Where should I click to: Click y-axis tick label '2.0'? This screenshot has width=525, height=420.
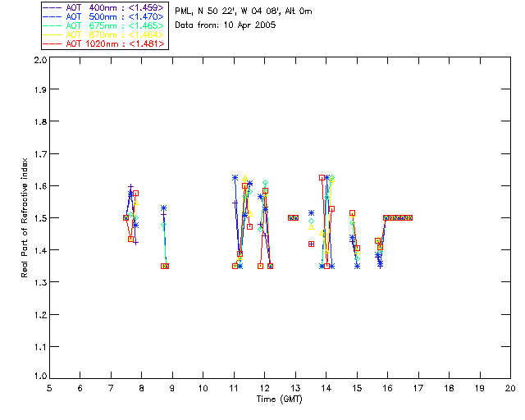click(x=40, y=60)
